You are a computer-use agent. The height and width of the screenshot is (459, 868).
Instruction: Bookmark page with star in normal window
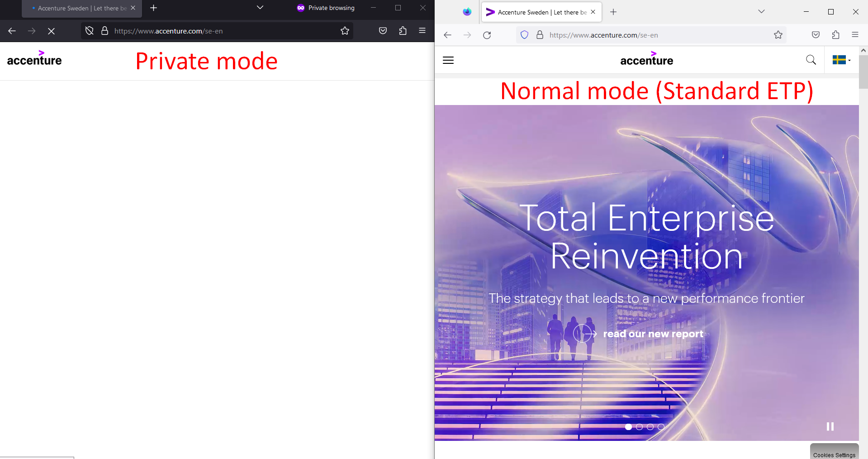[778, 35]
